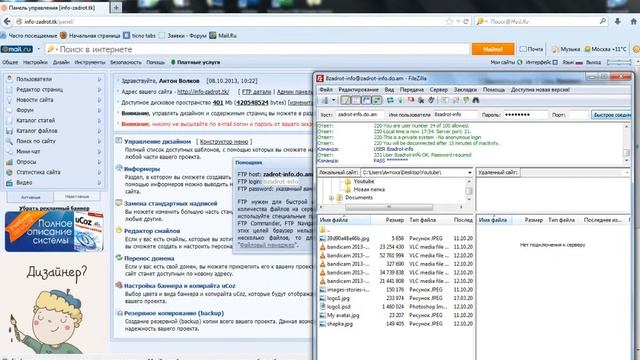
Task: Click the orange Найти search button
Action: point(493,49)
